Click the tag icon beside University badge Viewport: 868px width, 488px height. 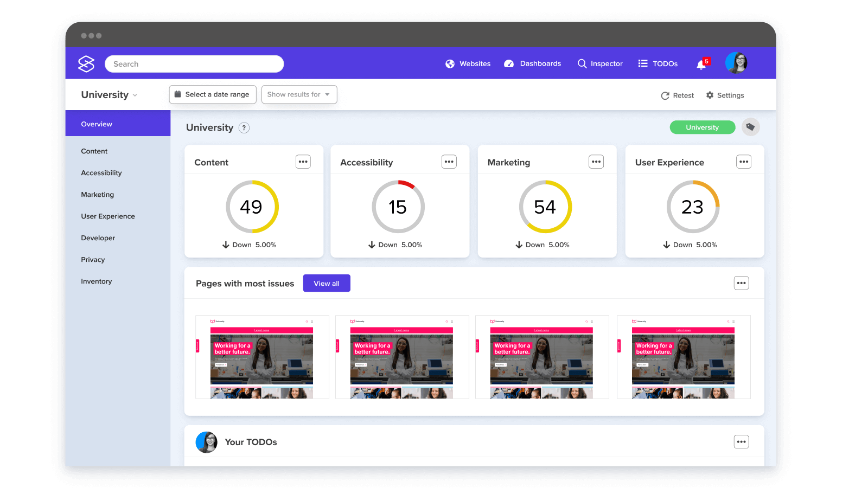coord(751,127)
